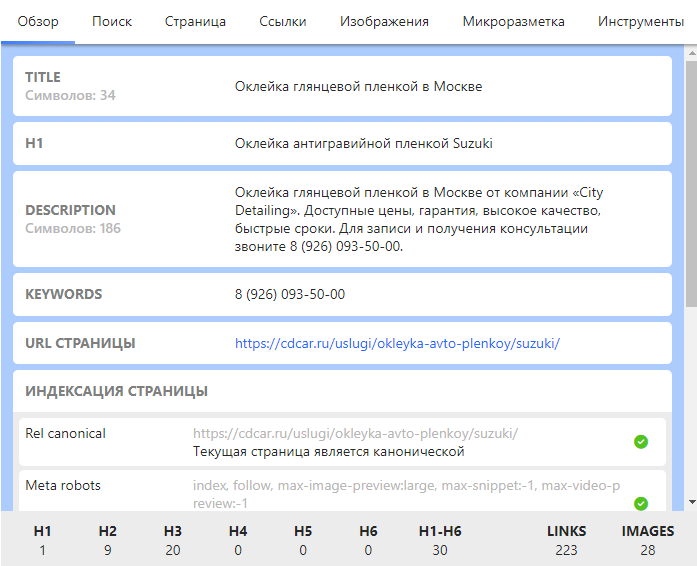The image size is (697, 566).
Task: Click the Meta robots label
Action: pos(63,485)
